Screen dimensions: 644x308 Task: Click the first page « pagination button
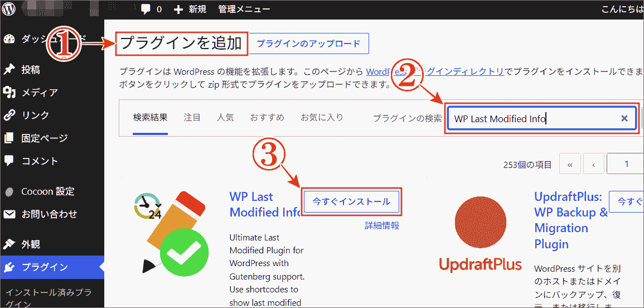[570, 164]
